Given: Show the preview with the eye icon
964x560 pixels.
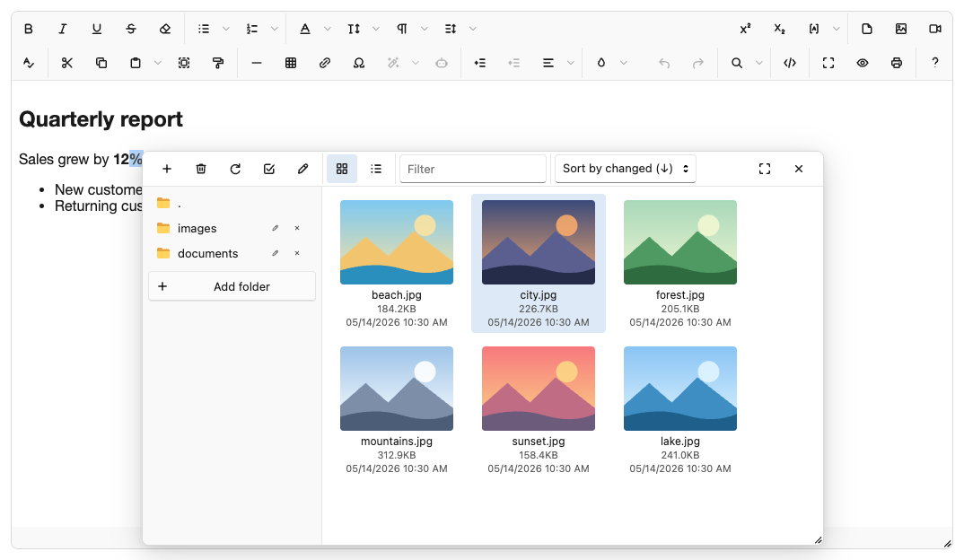Looking at the screenshot, I should click(863, 63).
